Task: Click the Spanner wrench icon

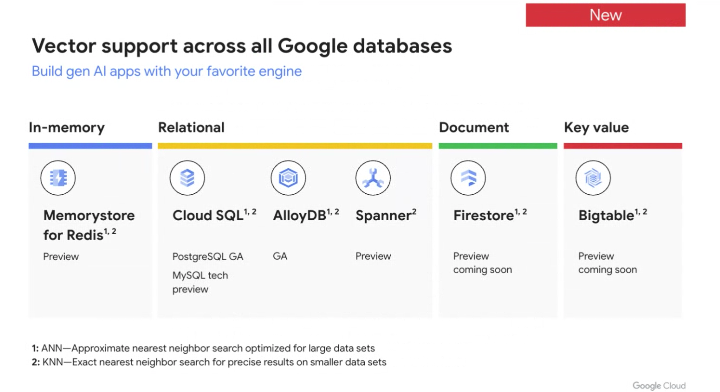Action: 373,178
